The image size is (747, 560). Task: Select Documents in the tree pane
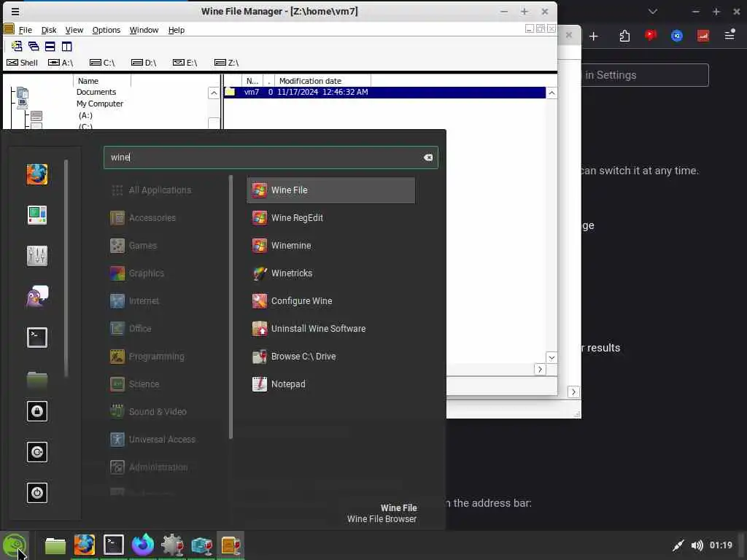[96, 92]
